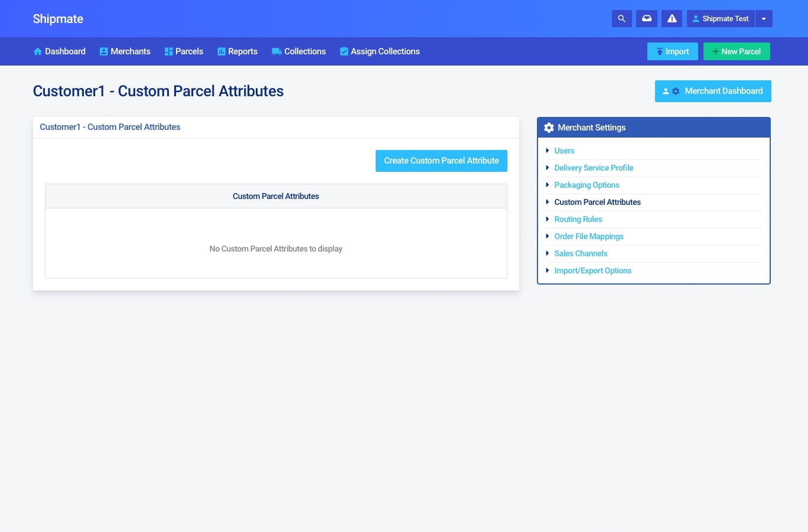This screenshot has height=532, width=808.
Task: Click the Custom Parcel Attributes table header
Action: 276,196
